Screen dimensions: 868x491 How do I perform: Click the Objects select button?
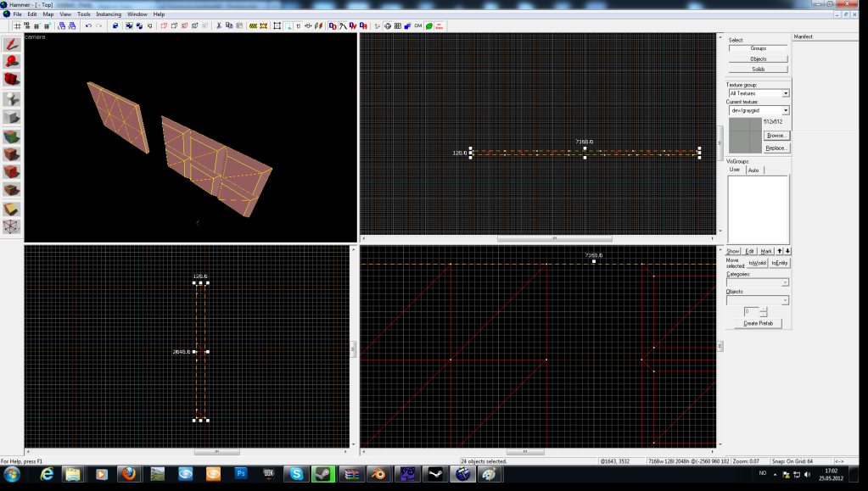758,59
